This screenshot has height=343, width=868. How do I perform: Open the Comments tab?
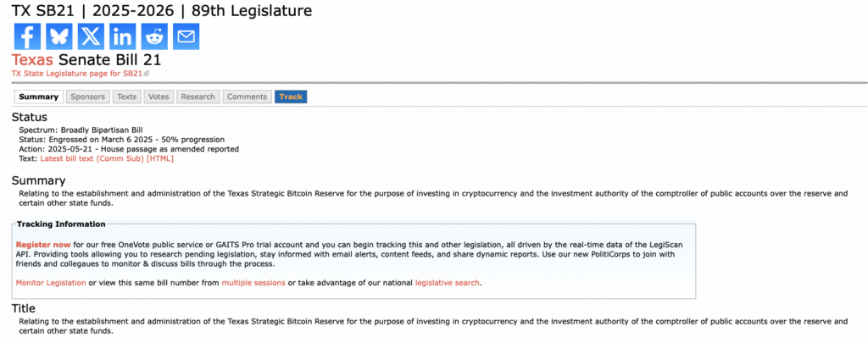pyautogui.click(x=248, y=97)
